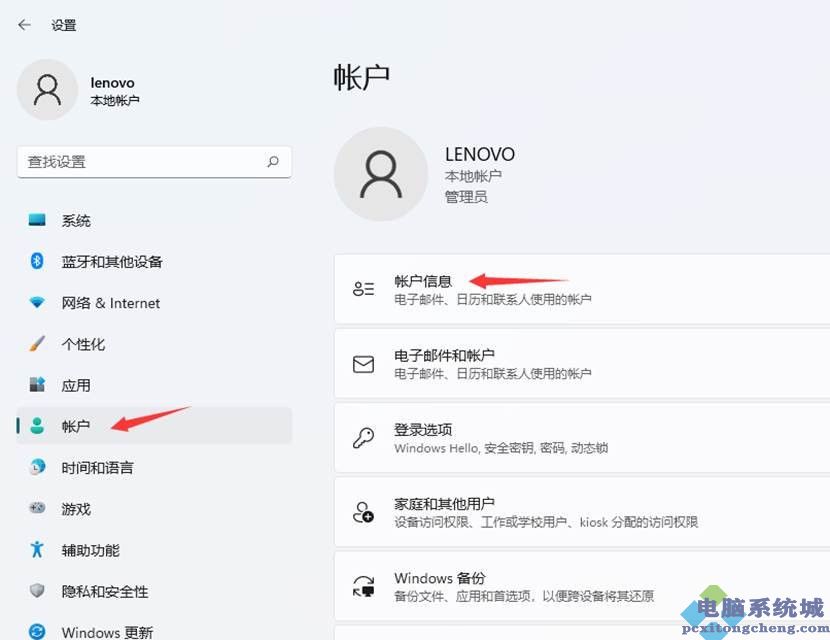Screen dimensions: 830x640
Task: Click the personalization paintbrush icon
Action: tap(37, 344)
